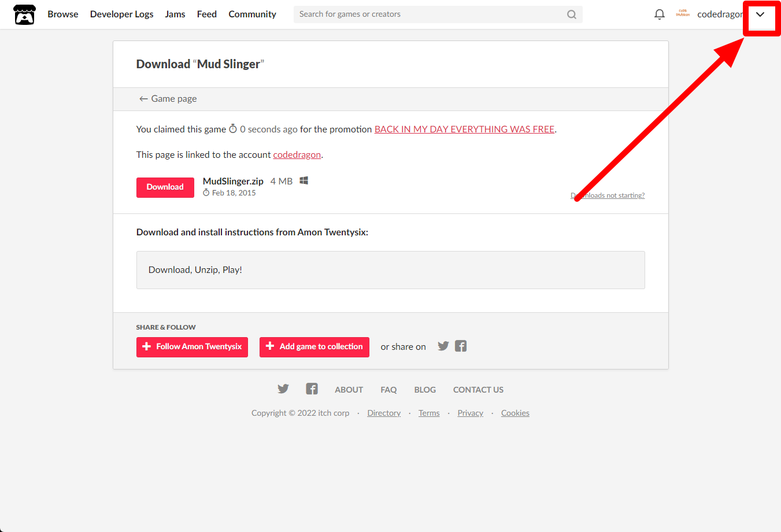This screenshot has height=532, width=781.
Task: Click the itch.io logo icon
Action: 24,14
